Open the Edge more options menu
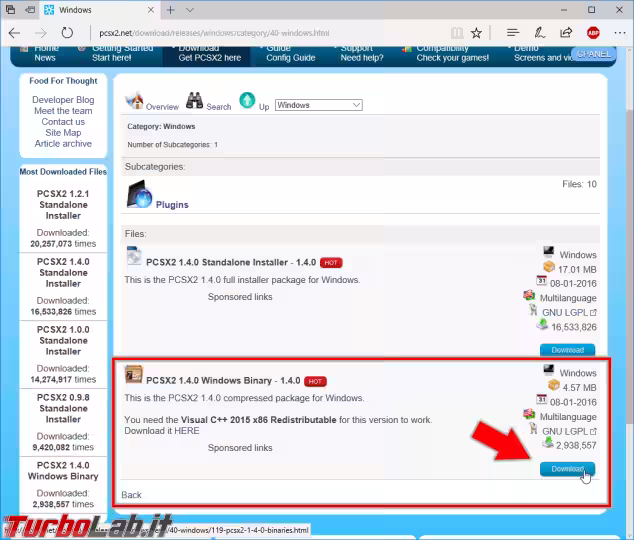The image size is (634, 540). [619, 33]
